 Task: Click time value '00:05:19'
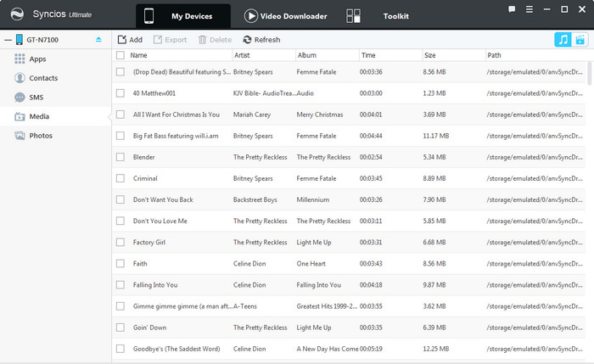point(371,349)
